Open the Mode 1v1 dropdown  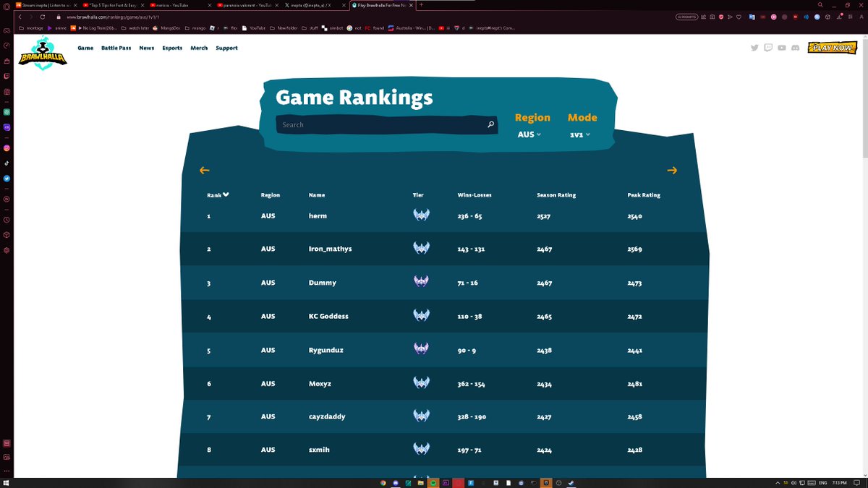click(580, 134)
